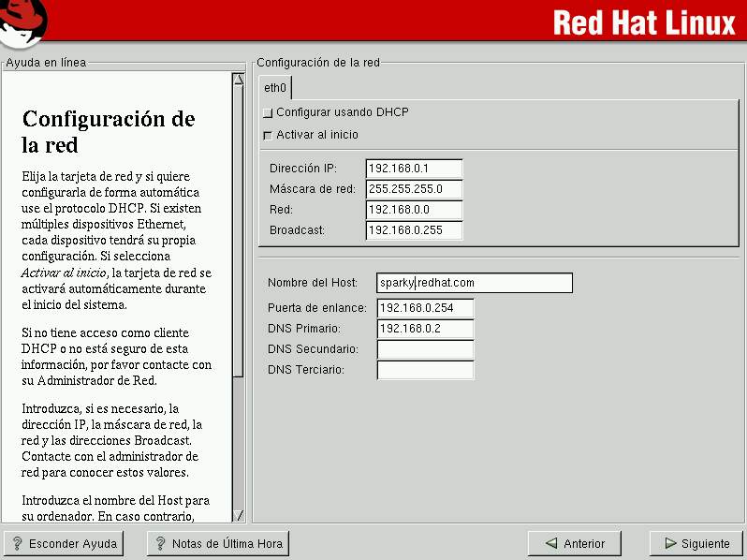The height and width of the screenshot is (560, 747).
Task: Enable Configurar usando DHCP checkbox
Action: tap(269, 112)
